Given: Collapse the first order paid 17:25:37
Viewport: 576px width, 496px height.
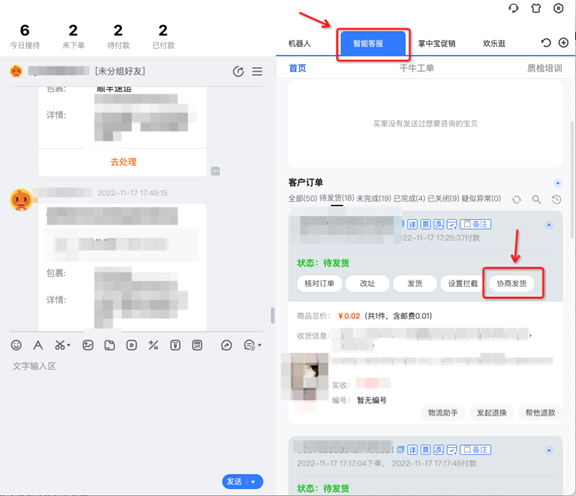Looking at the screenshot, I should pyautogui.click(x=549, y=225).
